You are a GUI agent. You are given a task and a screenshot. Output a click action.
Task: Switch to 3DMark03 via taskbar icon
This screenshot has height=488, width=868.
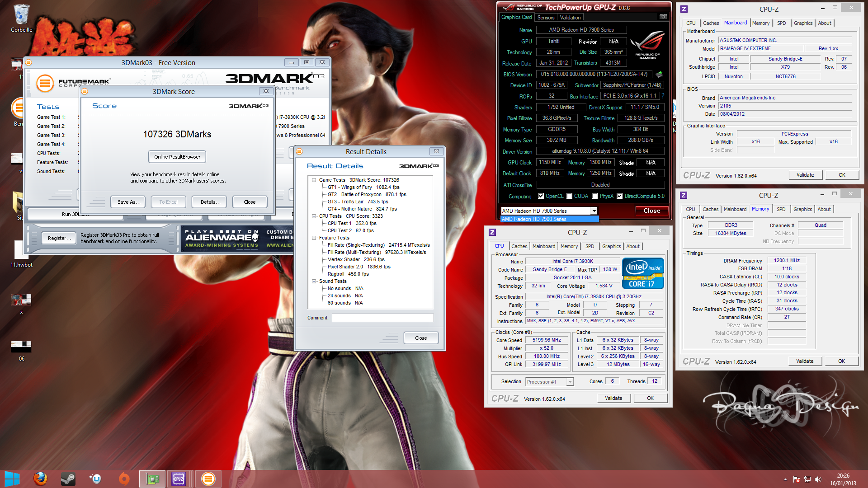tap(208, 479)
